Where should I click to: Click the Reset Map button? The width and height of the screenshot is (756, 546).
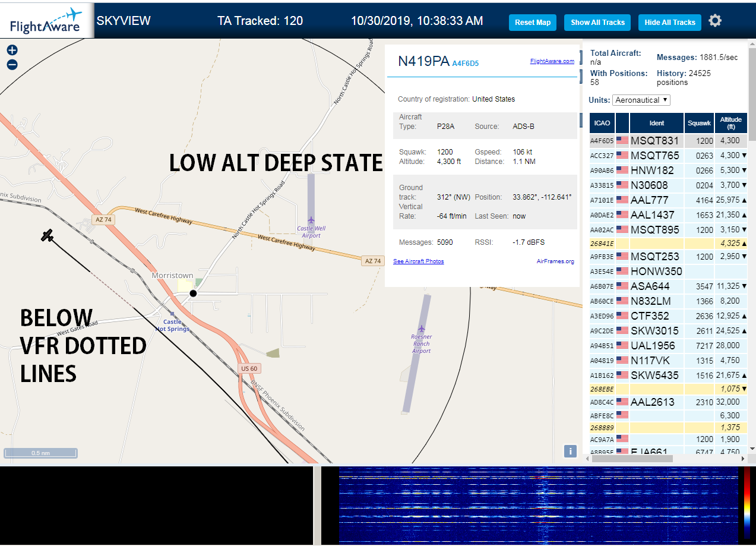point(533,23)
